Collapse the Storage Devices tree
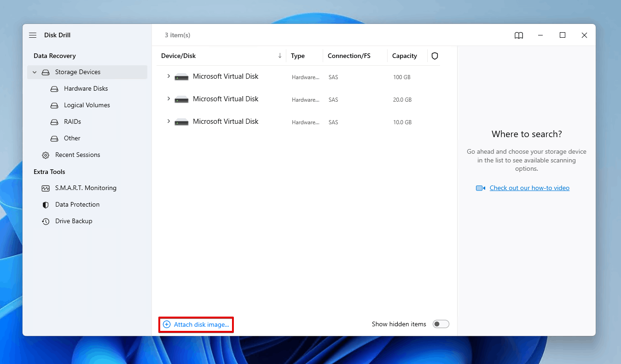Viewport: 621px width, 364px height. 35,72
